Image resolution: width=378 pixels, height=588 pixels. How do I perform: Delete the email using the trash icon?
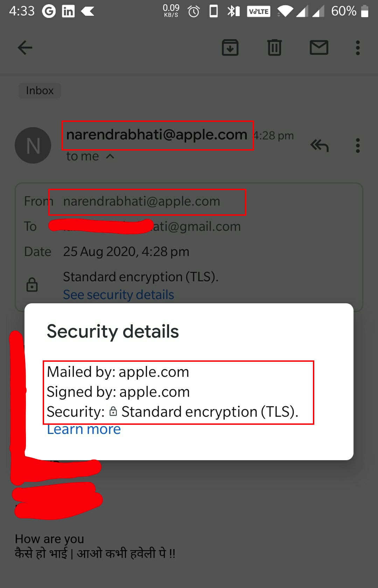[274, 48]
